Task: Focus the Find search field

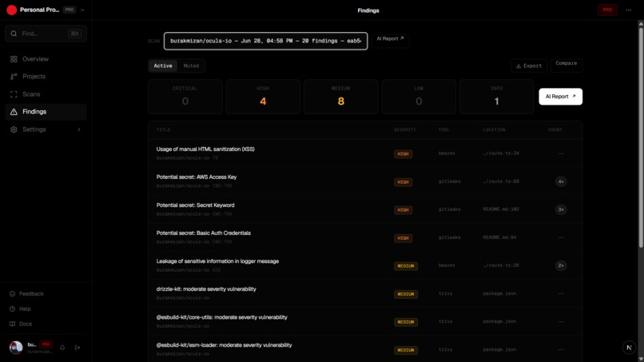Action: click(46, 34)
